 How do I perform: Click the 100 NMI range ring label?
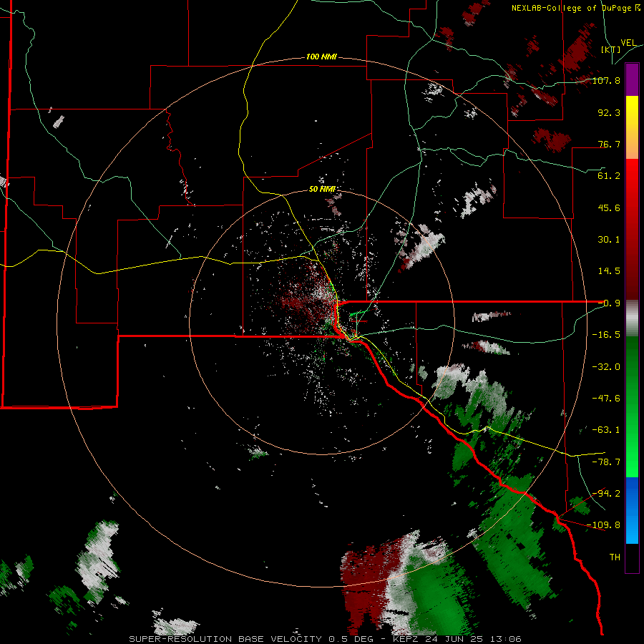(x=321, y=57)
